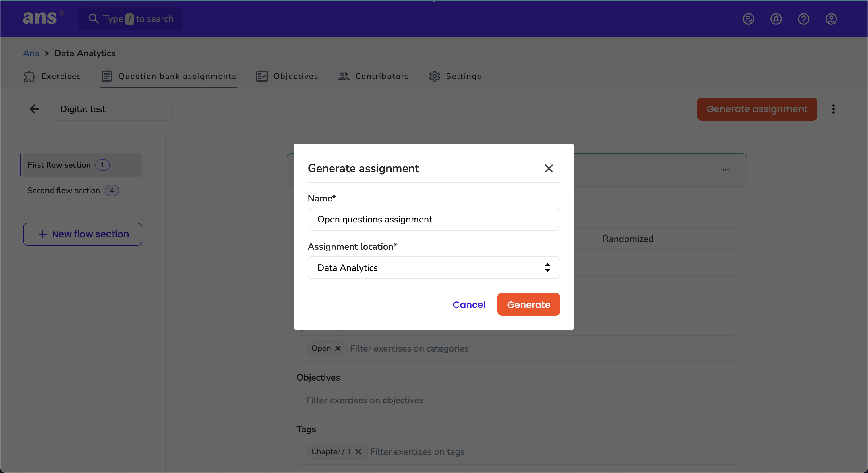The image size is (868, 473).
Task: Open the vertical three-dot options menu
Action: click(x=833, y=109)
